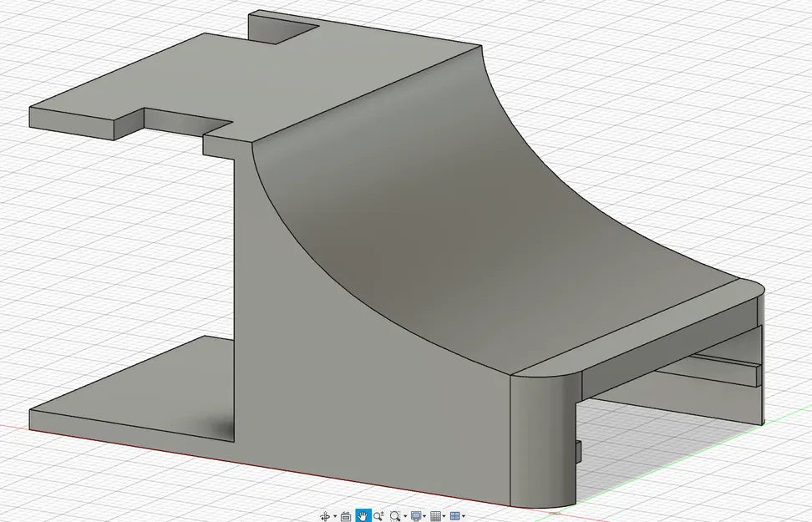
Task: Open the Viewports dropdown arrow
Action: pos(463,516)
